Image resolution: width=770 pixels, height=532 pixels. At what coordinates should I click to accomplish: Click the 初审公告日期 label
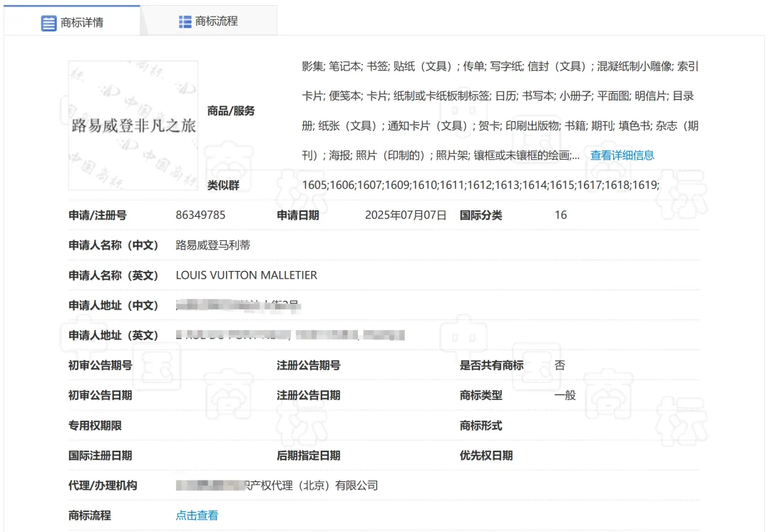pyautogui.click(x=101, y=396)
